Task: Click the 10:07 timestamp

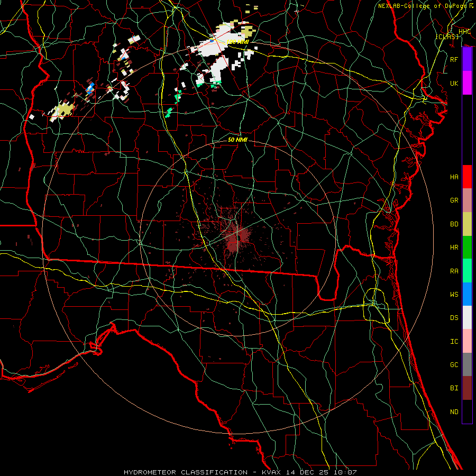Action: pos(345,472)
